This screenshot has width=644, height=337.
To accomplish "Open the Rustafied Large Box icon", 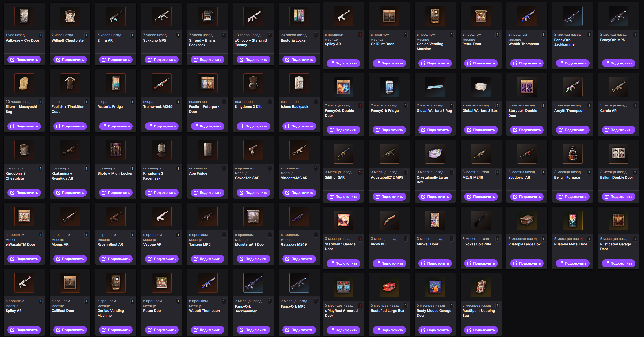I will pyautogui.click(x=389, y=287).
